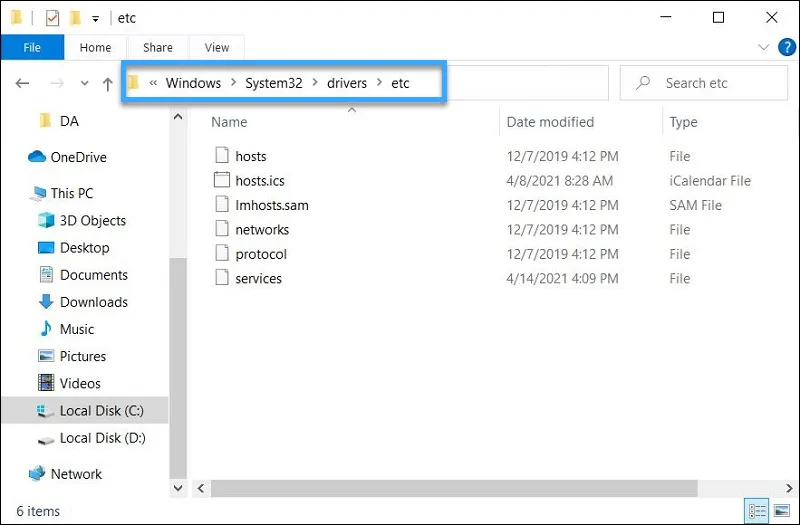Open Downloads in the navigation pane

tap(94, 302)
